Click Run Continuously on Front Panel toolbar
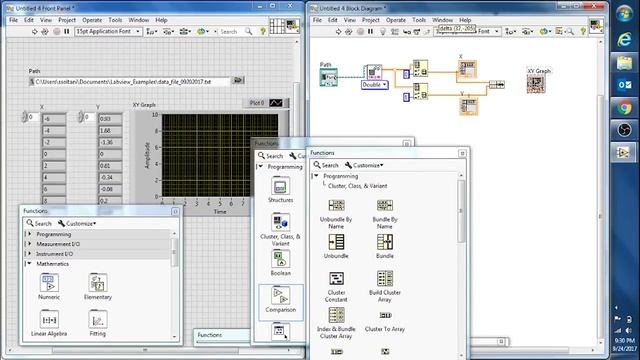The width and height of the screenshot is (640, 360). (x=45, y=31)
